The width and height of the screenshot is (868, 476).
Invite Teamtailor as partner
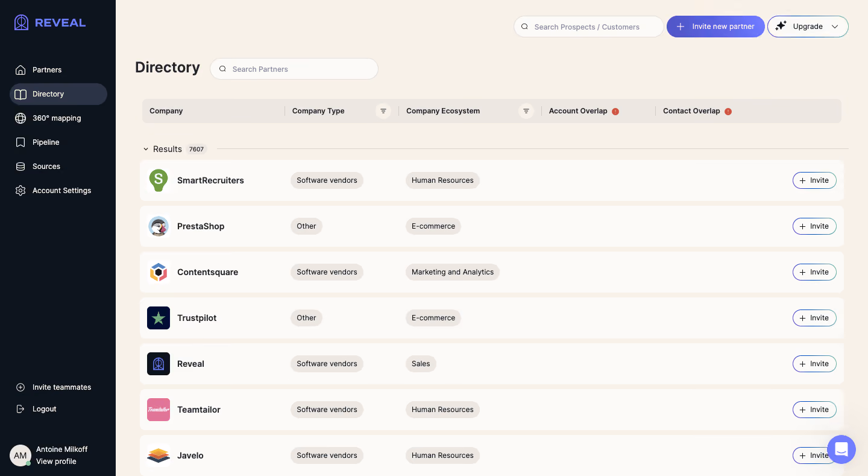[x=814, y=410]
